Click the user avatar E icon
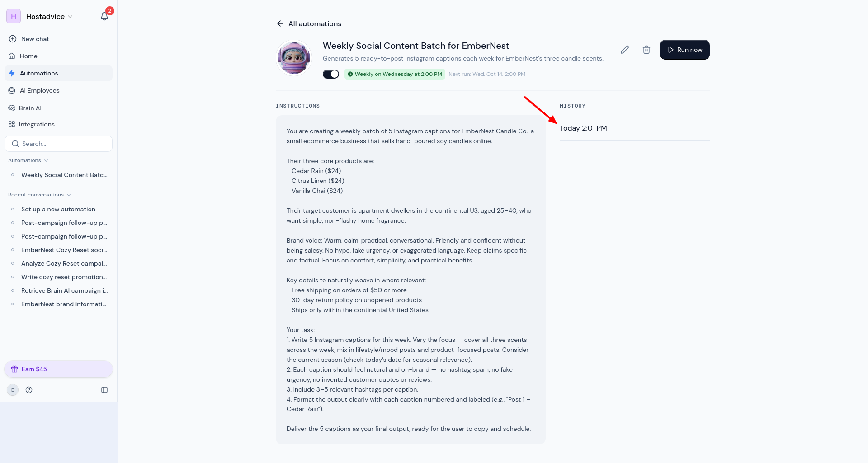 13,390
